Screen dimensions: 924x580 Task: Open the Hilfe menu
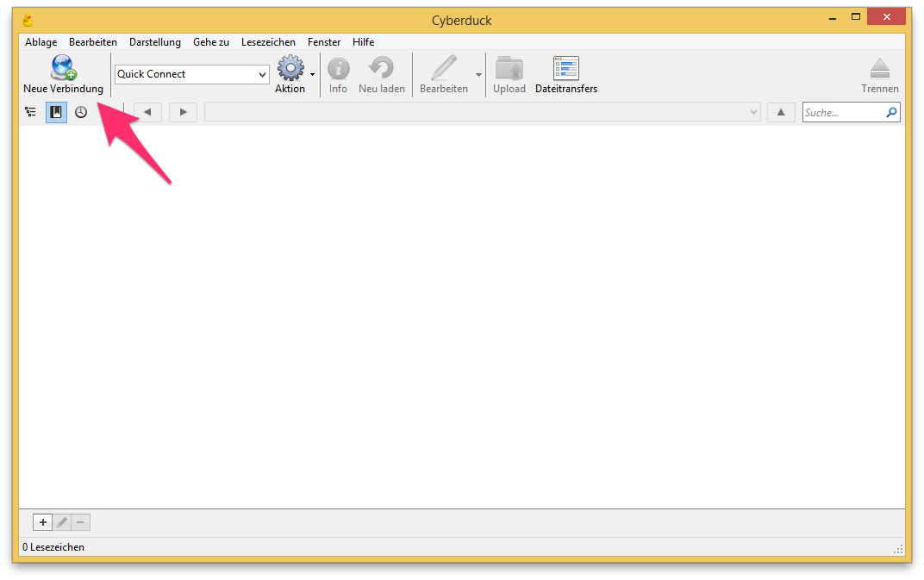coord(363,42)
